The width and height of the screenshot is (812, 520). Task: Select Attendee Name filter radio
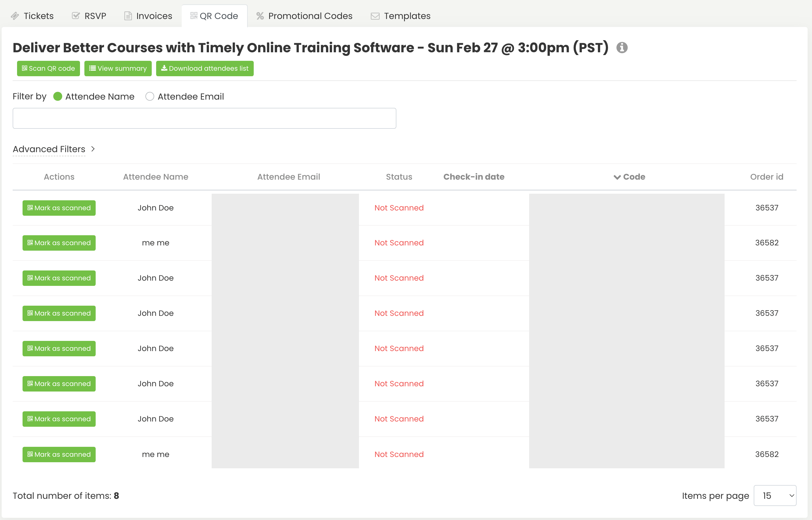[58, 97]
